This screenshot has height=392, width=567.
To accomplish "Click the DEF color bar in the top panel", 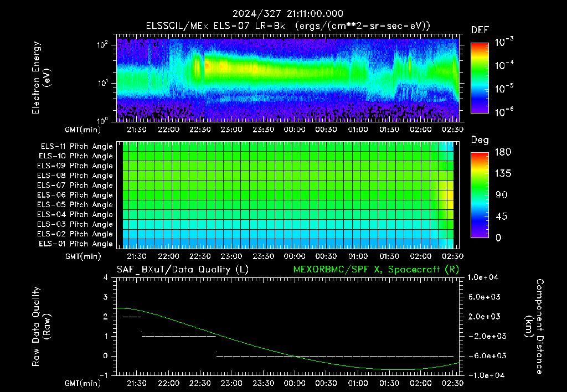I will click(x=480, y=78).
